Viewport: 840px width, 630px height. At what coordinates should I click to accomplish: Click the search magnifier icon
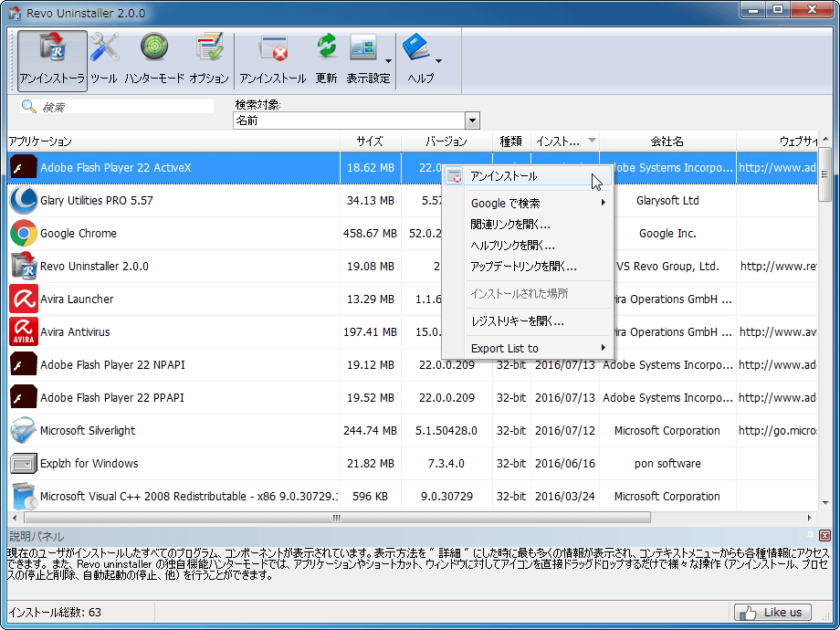click(29, 106)
